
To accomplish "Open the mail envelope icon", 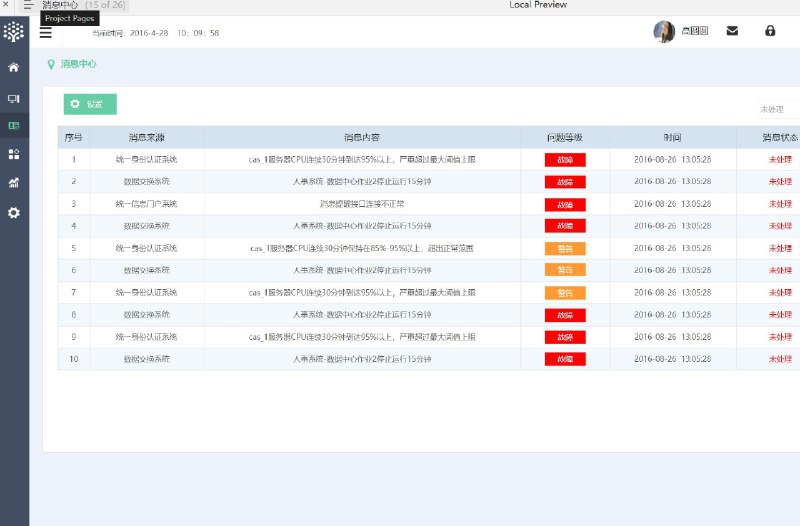I will (x=732, y=31).
